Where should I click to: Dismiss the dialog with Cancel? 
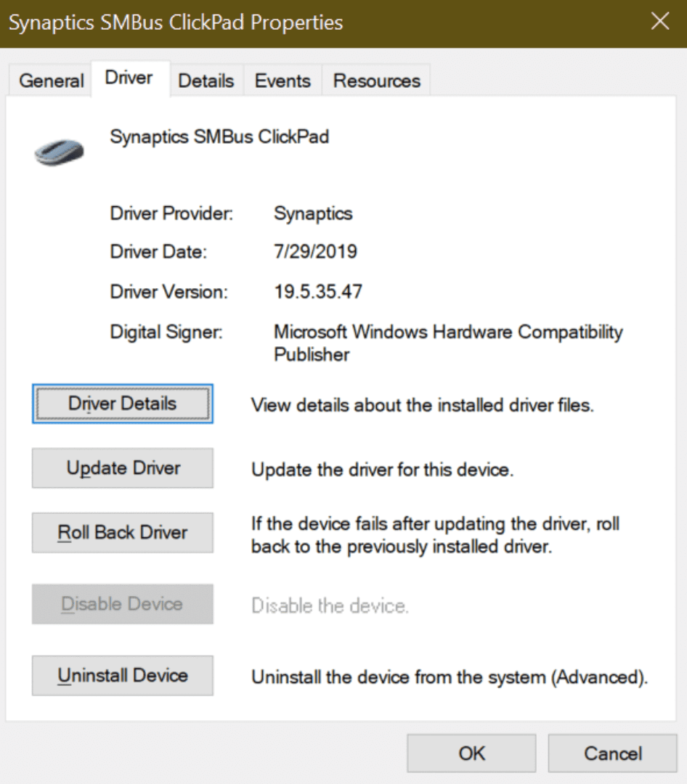point(612,753)
